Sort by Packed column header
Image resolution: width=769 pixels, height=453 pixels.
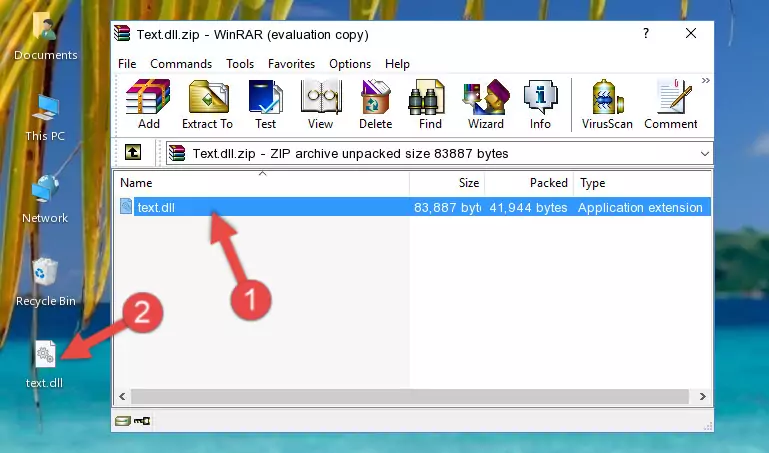pyautogui.click(x=529, y=183)
